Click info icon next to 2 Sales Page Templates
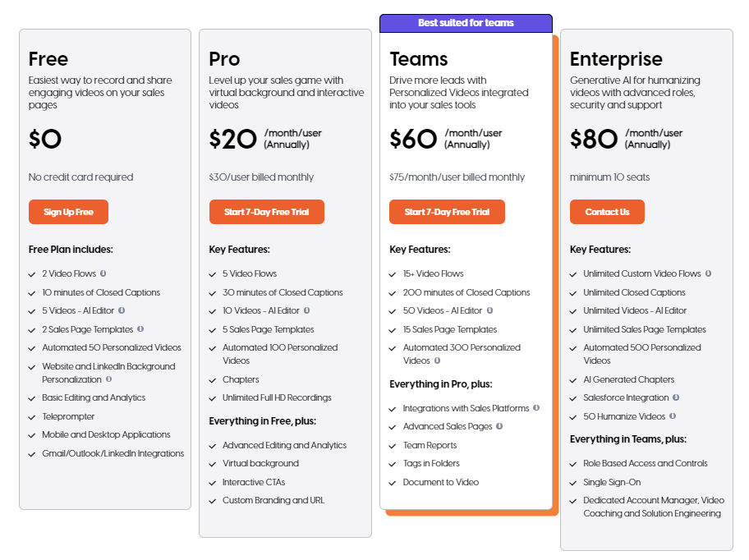Image resolution: width=749 pixels, height=560 pixels. (140, 329)
